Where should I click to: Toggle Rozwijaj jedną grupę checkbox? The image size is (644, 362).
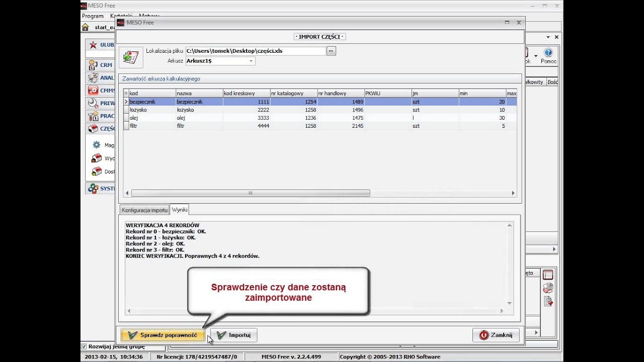(84, 346)
